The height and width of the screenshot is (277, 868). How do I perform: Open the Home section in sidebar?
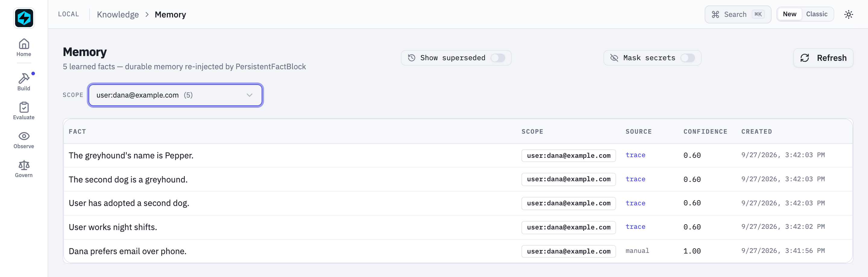click(24, 48)
